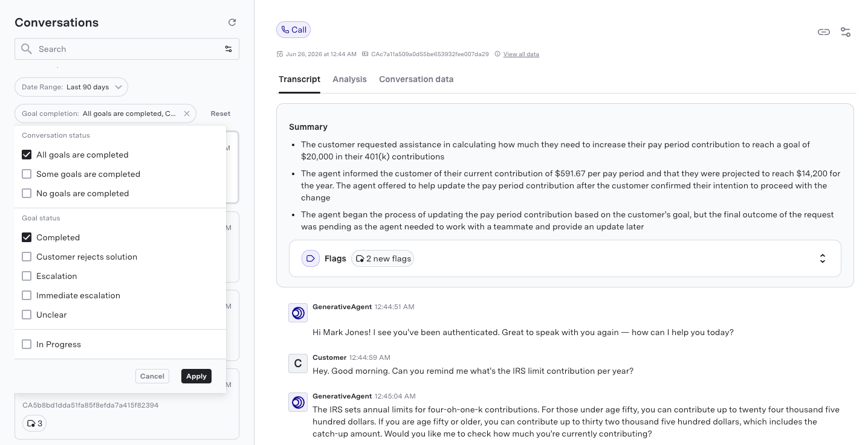The width and height of the screenshot is (868, 445).
Task: Click the Flags tag icon
Action: coord(311,258)
